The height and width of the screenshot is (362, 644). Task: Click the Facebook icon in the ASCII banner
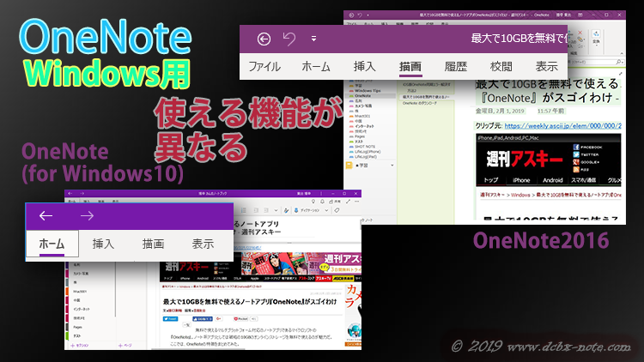(576, 147)
